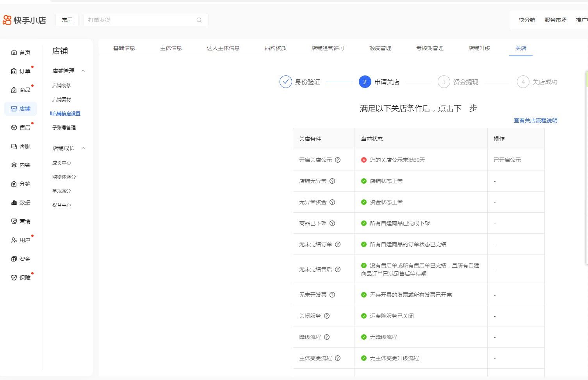Open the 查看关店流程说明 link
Viewport: 588px width, 380px height.
[535, 120]
